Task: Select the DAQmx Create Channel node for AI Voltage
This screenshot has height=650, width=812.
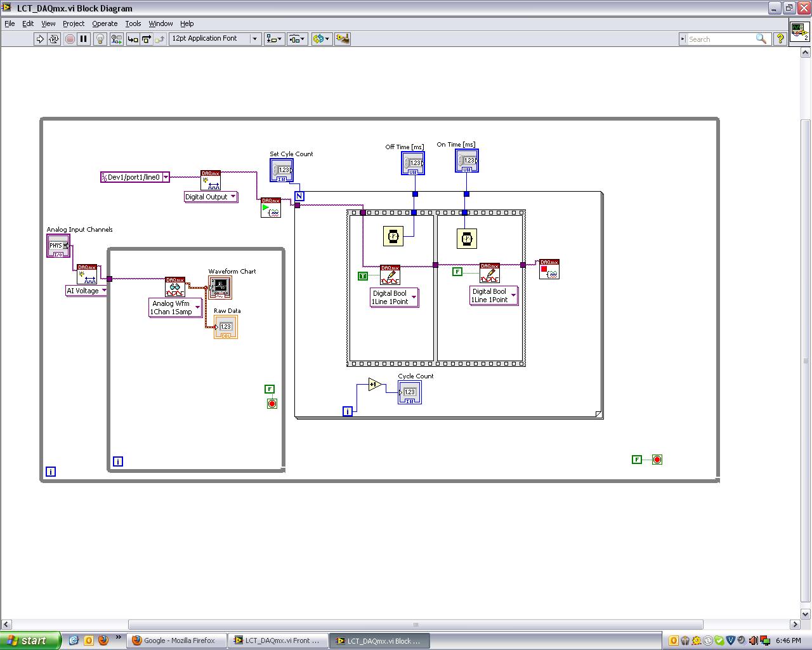Action: 87,274
